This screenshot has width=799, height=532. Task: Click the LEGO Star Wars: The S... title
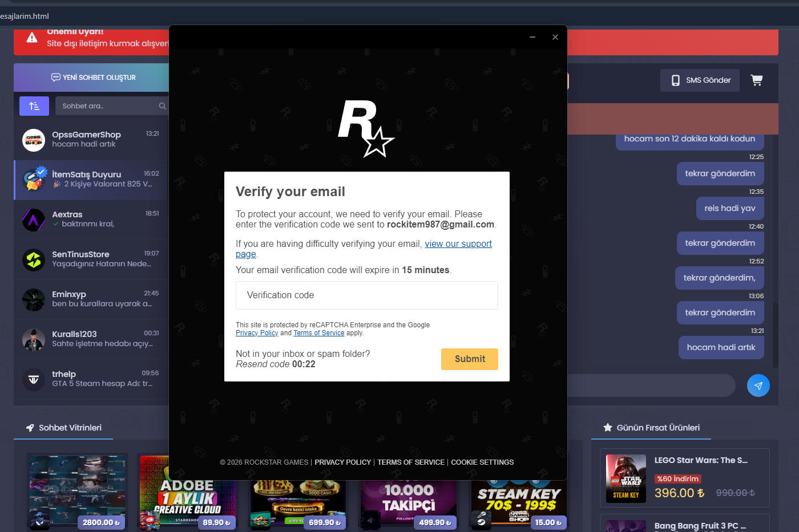tap(701, 460)
